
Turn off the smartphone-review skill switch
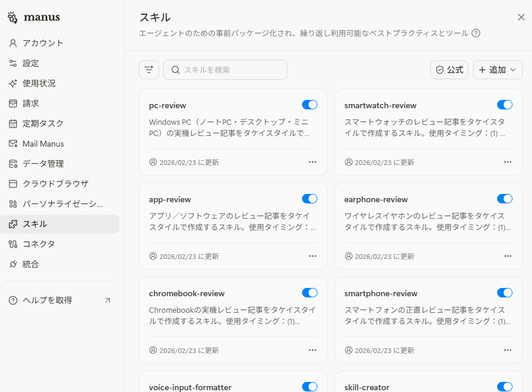505,293
